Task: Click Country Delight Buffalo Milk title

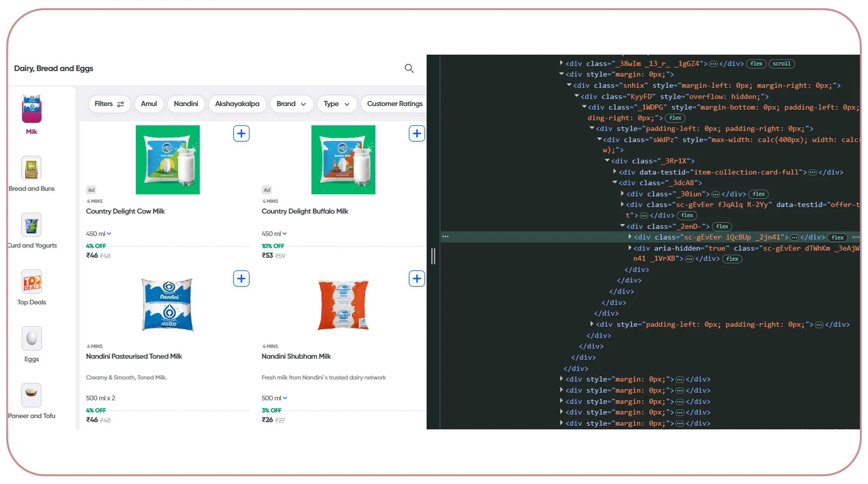Action: 305,211
